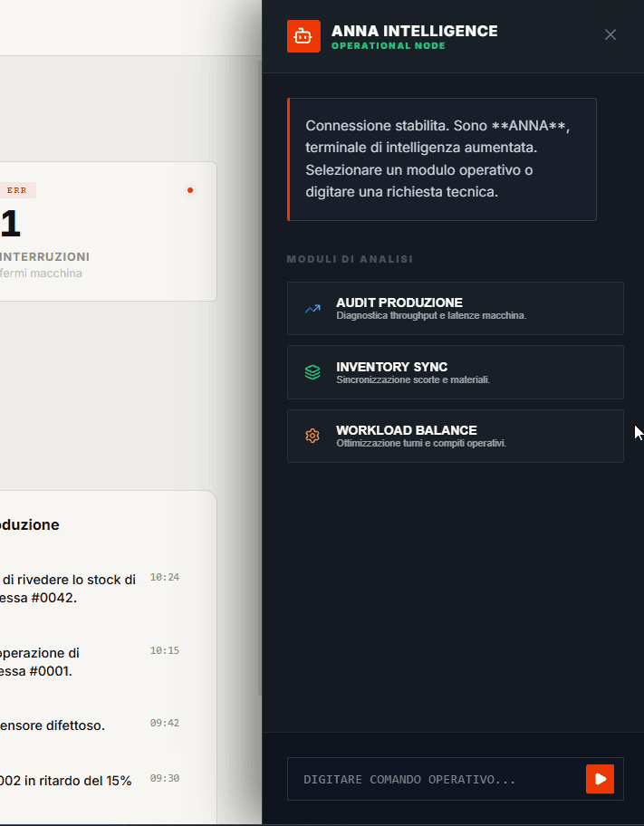The image size is (644, 826).
Task: Click 'Ottimizzazione turni e compiti operativi' description
Action: coord(421,443)
